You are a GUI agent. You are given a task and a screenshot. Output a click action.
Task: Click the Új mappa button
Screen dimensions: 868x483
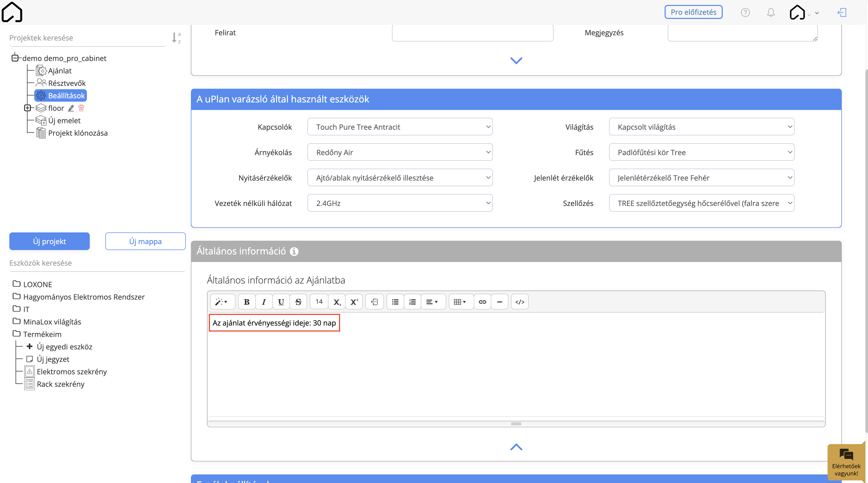click(x=145, y=241)
